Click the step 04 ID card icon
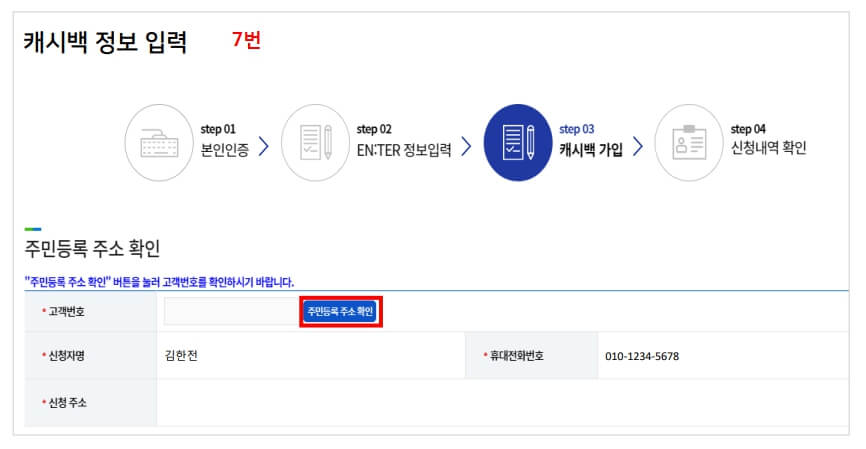Viewport: 866px width, 449px height. 689,143
